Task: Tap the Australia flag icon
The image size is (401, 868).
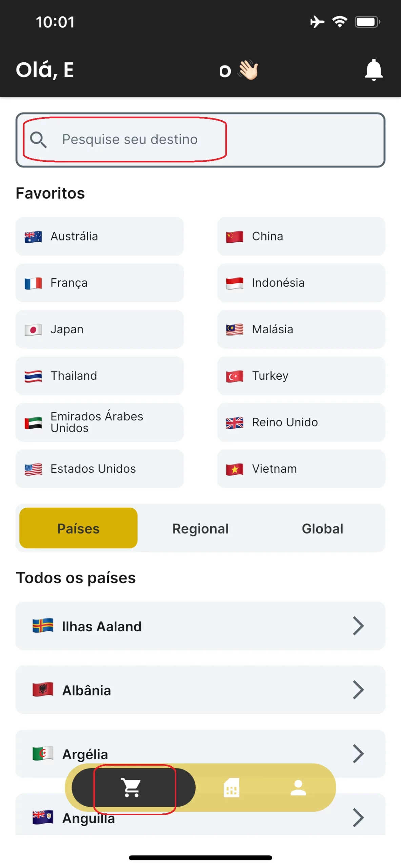Action: (x=33, y=236)
